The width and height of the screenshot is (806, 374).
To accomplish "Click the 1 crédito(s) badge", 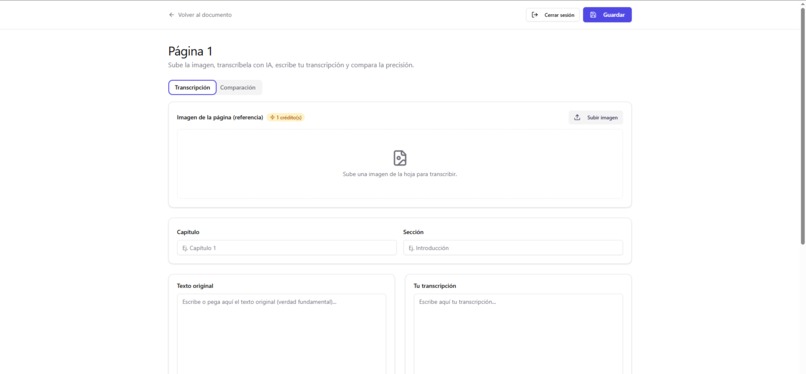I will click(x=286, y=117).
